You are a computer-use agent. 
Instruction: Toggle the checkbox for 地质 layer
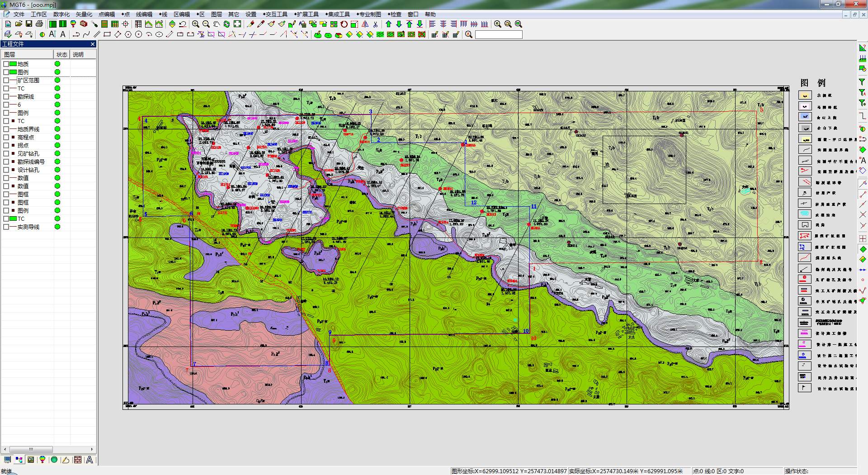[6, 64]
